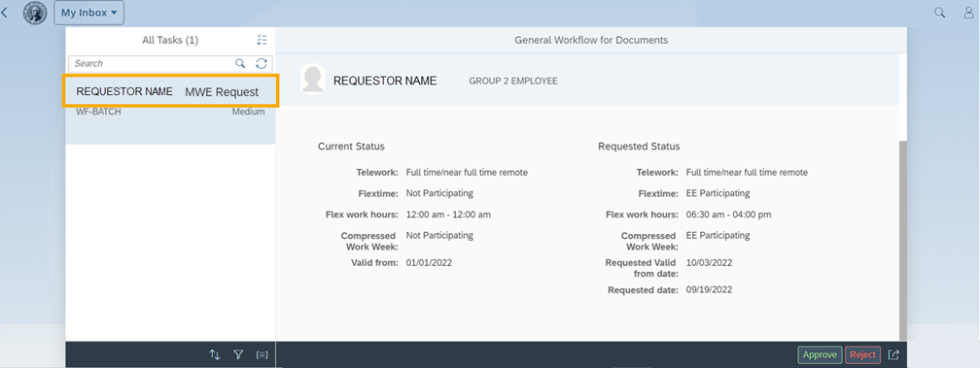Filter the task list
This screenshot has height=368, width=980.
point(238,355)
